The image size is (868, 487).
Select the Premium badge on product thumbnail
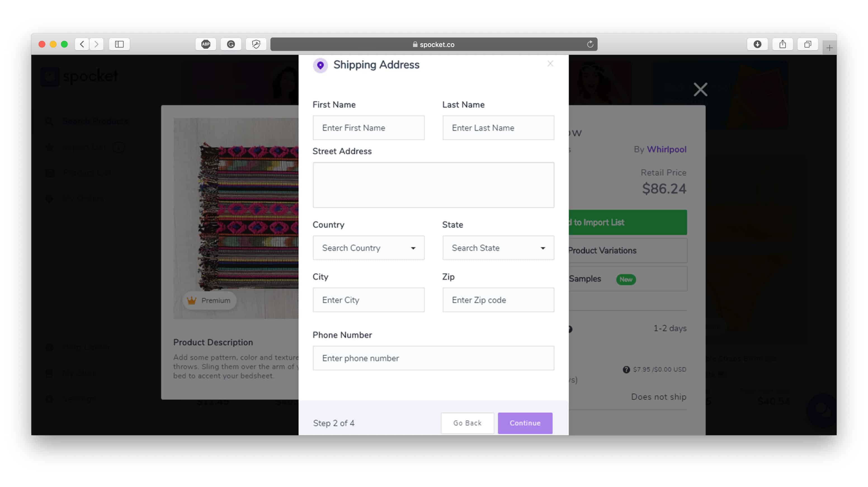209,300
